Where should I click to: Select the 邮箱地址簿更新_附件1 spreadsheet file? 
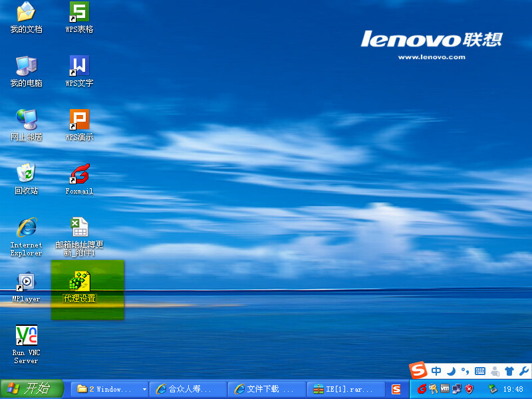tap(79, 228)
